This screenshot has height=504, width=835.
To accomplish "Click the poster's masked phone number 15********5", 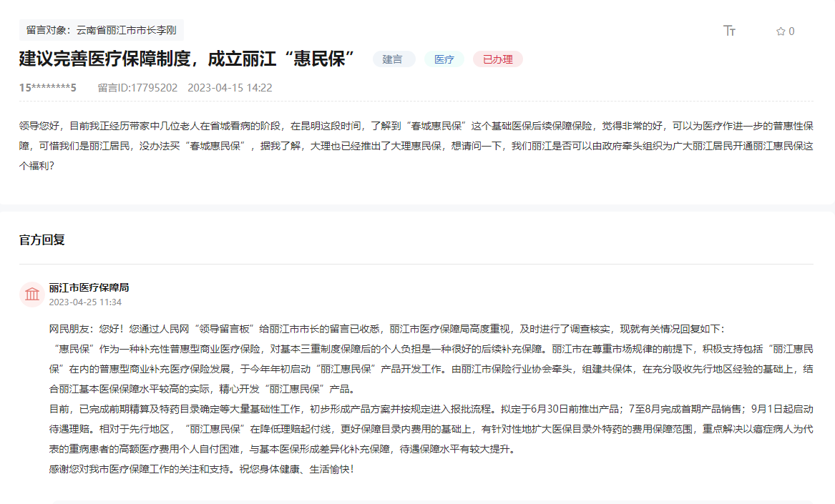I will click(47, 88).
